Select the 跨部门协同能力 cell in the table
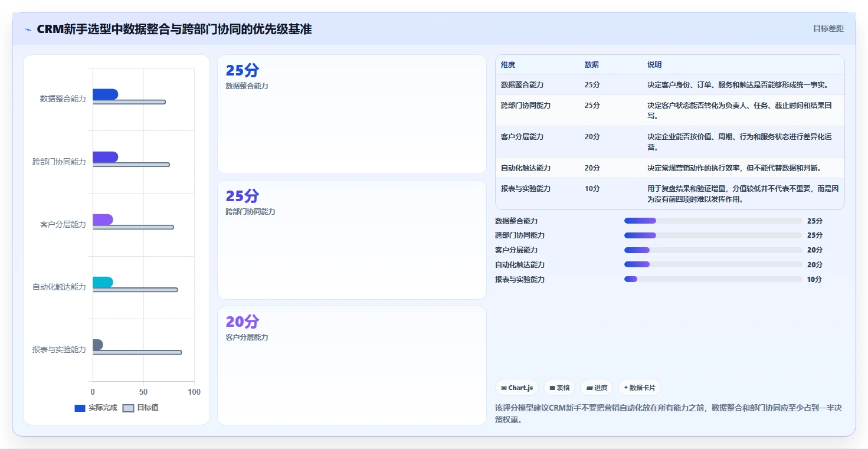The image size is (868, 449). (x=526, y=106)
